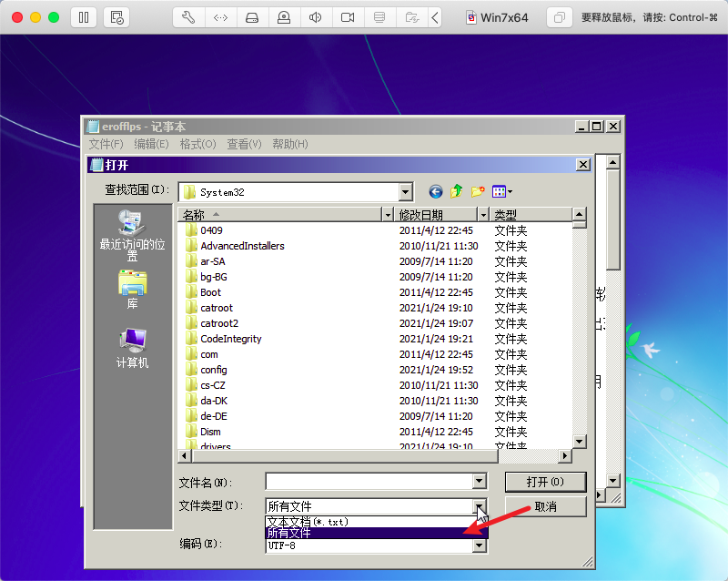Go up one folder level
The width and height of the screenshot is (728, 581).
pyautogui.click(x=457, y=191)
